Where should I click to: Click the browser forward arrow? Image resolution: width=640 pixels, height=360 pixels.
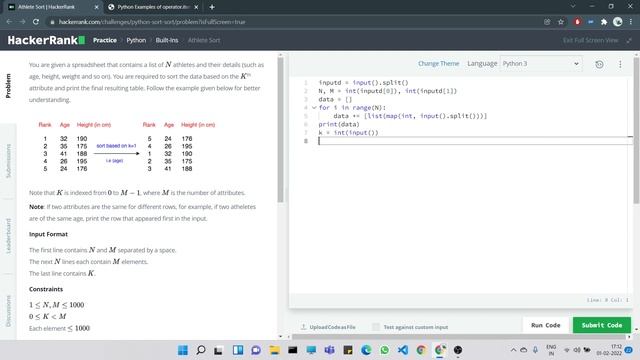pos(22,22)
